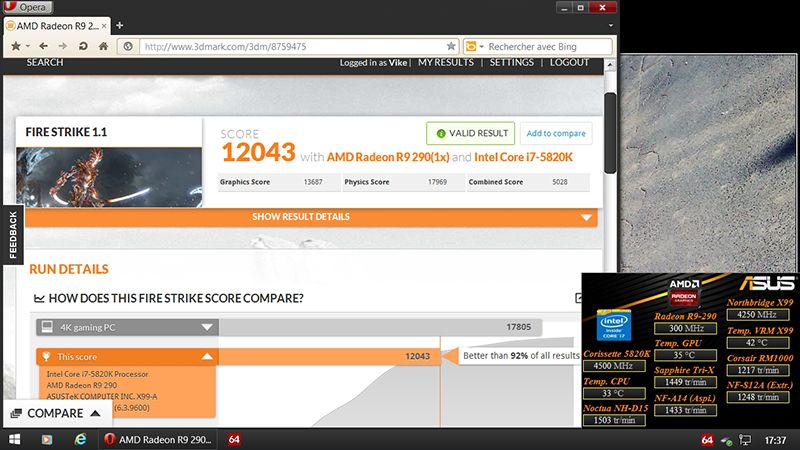Select the Corsair RM1000 1217 tr/min value
The width and height of the screenshot is (800, 450).
[758, 370]
